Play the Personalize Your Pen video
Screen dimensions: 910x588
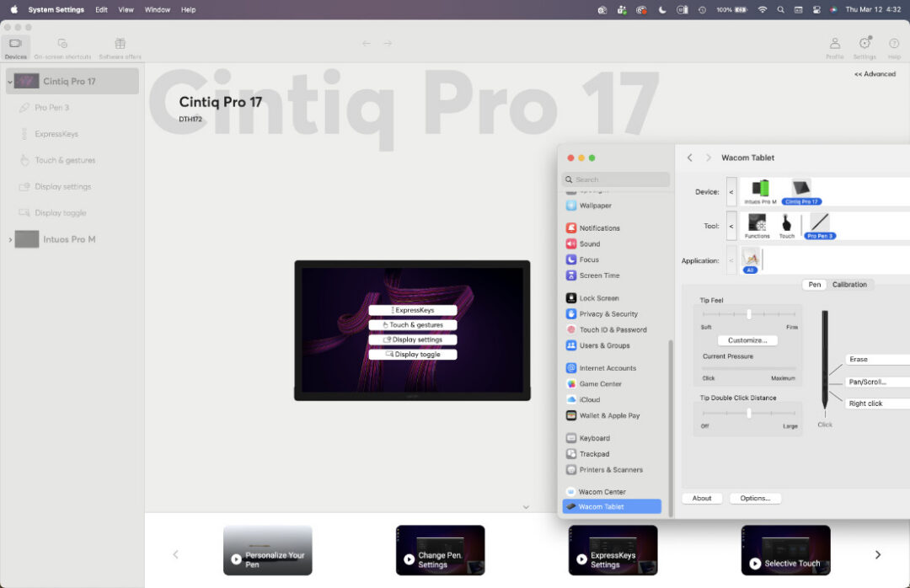(268, 550)
